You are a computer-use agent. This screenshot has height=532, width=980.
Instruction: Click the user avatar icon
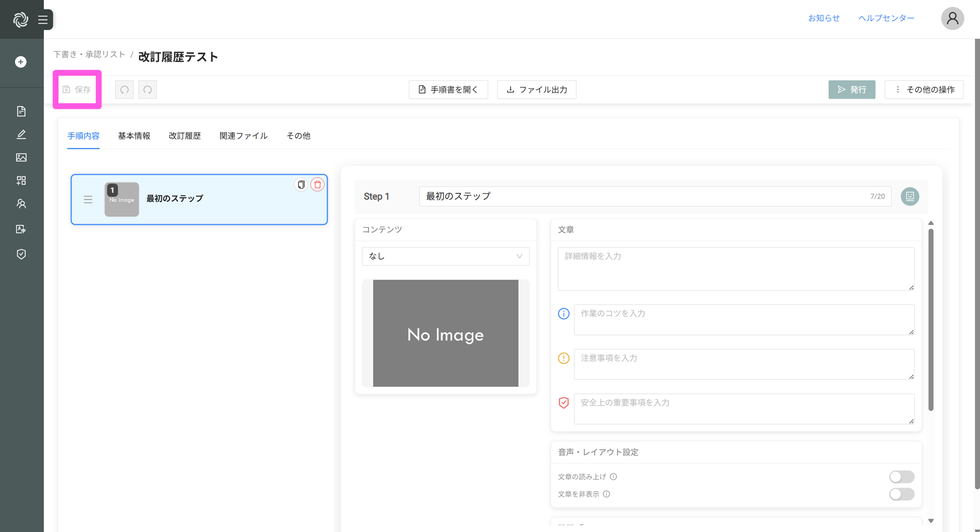pos(952,19)
